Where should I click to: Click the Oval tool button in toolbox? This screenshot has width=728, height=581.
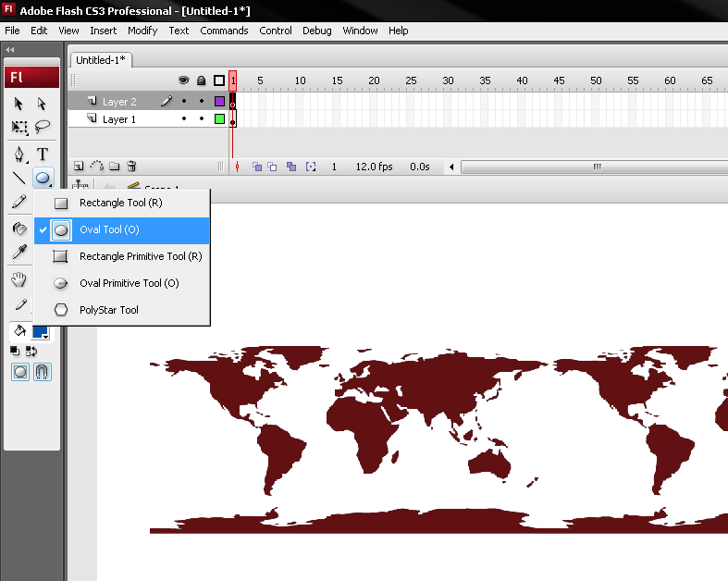point(43,178)
